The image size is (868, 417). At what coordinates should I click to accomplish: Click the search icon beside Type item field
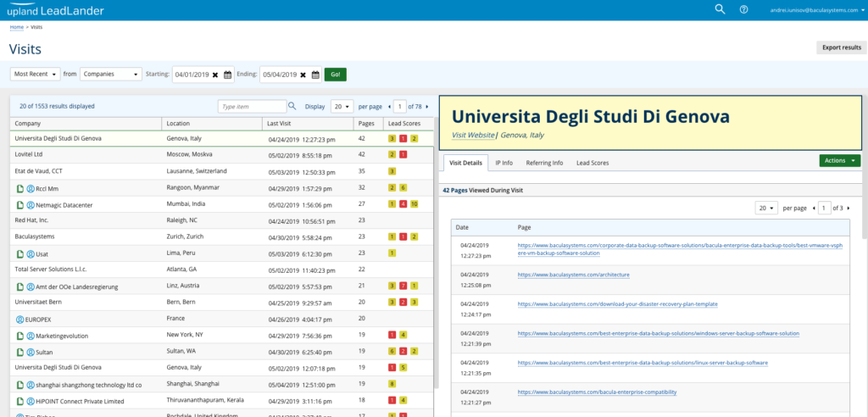coord(292,106)
